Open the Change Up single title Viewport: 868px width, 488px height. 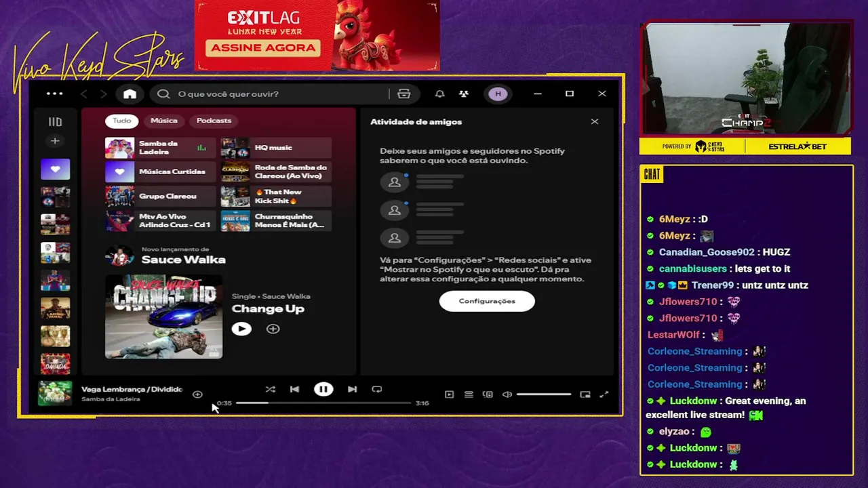click(x=268, y=309)
